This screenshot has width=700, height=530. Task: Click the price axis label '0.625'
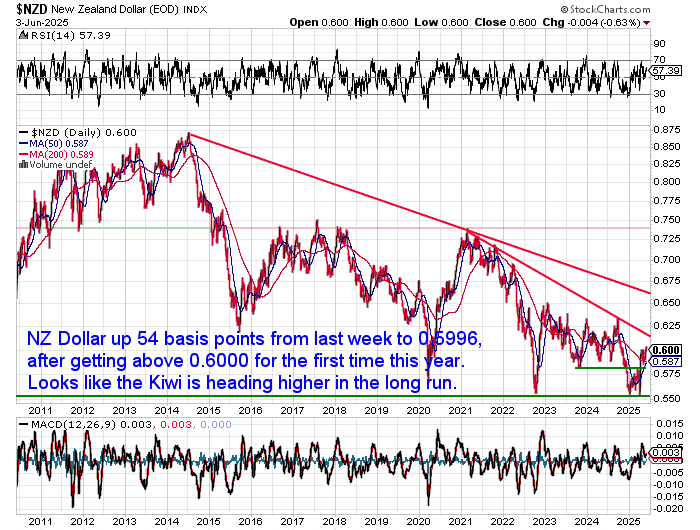[667, 326]
